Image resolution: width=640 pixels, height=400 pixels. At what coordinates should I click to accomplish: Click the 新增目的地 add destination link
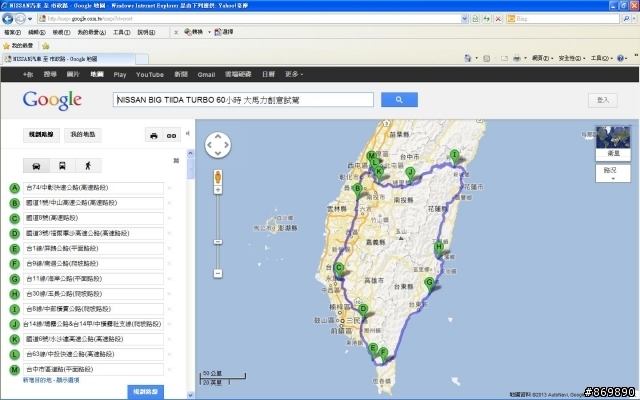(x=37, y=380)
